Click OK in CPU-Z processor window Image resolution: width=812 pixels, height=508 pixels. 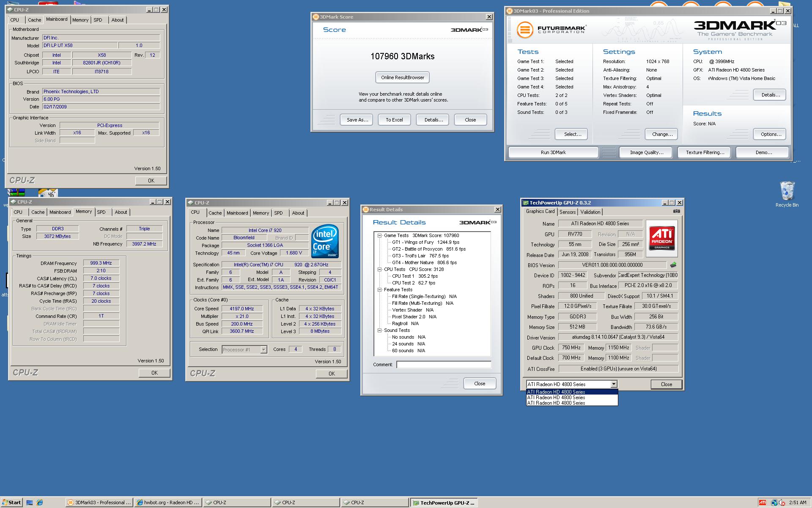click(332, 374)
